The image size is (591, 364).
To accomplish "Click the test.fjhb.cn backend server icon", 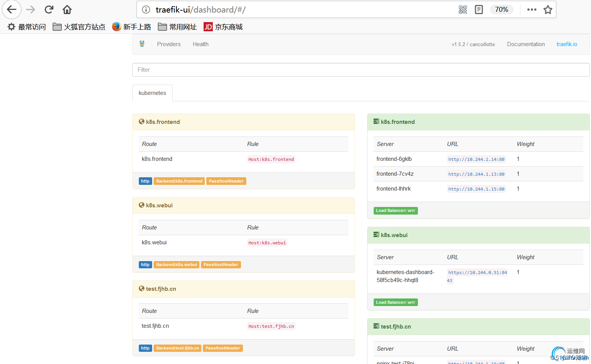I will [x=376, y=326].
